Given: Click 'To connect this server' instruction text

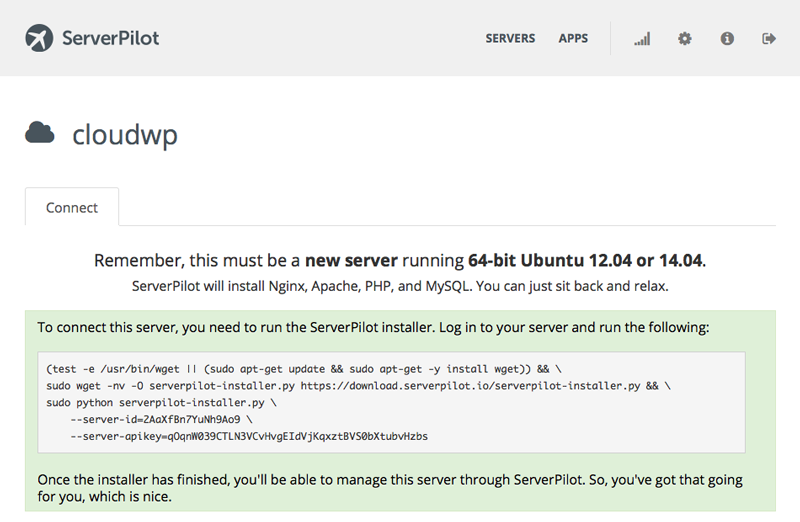Looking at the screenshot, I should click(373, 327).
